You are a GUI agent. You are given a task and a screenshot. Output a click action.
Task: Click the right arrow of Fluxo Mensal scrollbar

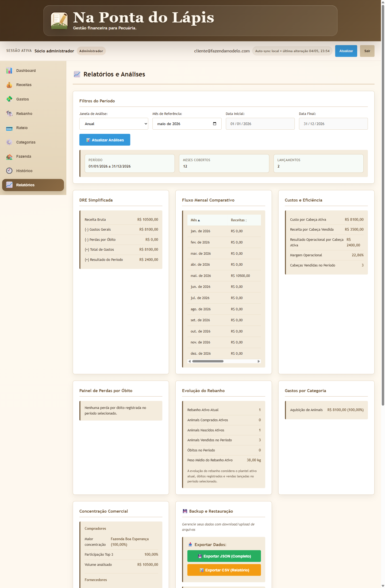[259, 361]
